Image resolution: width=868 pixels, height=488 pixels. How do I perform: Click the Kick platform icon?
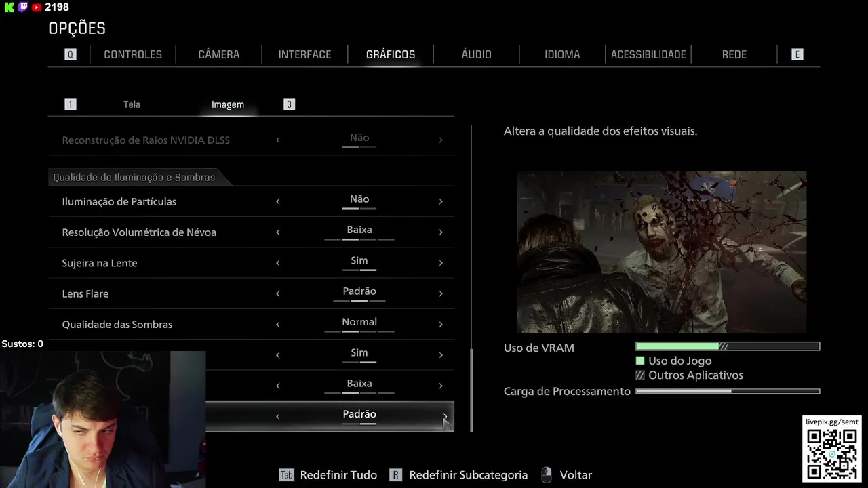(x=9, y=7)
